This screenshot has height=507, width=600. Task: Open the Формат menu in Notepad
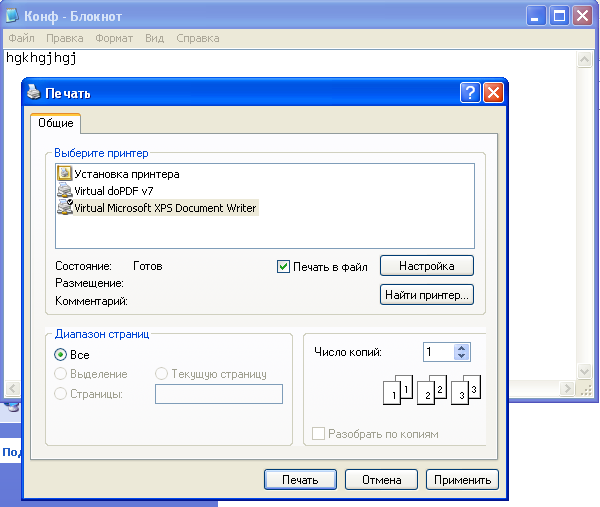[x=114, y=38]
